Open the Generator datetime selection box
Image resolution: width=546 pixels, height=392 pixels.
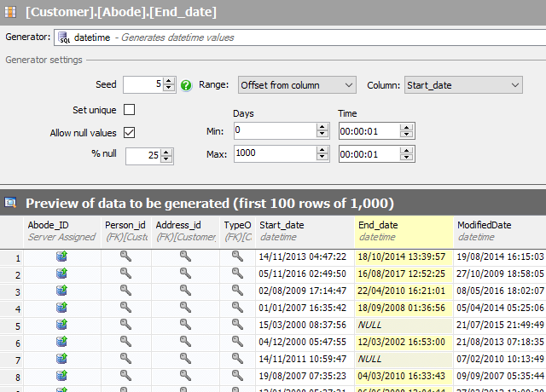click(x=299, y=37)
